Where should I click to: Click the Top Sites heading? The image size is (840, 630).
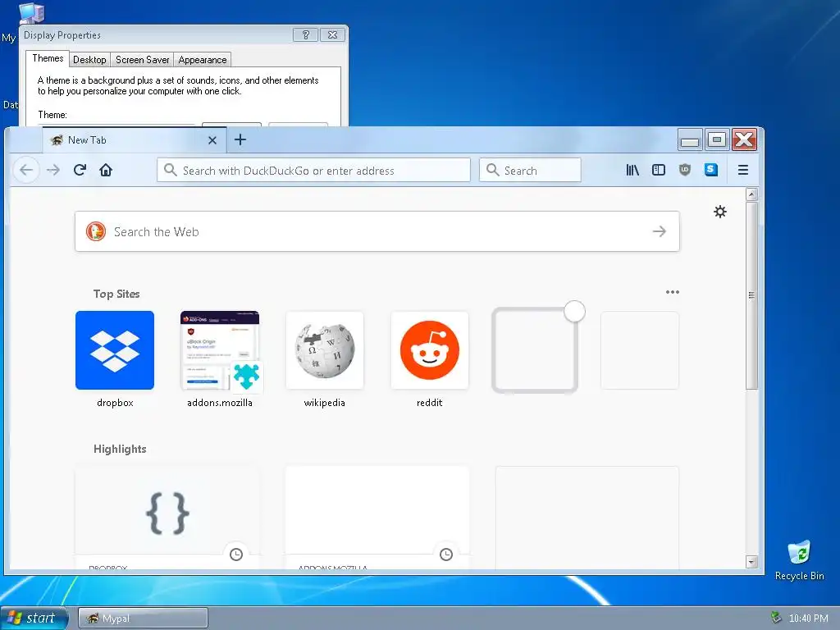coord(116,294)
